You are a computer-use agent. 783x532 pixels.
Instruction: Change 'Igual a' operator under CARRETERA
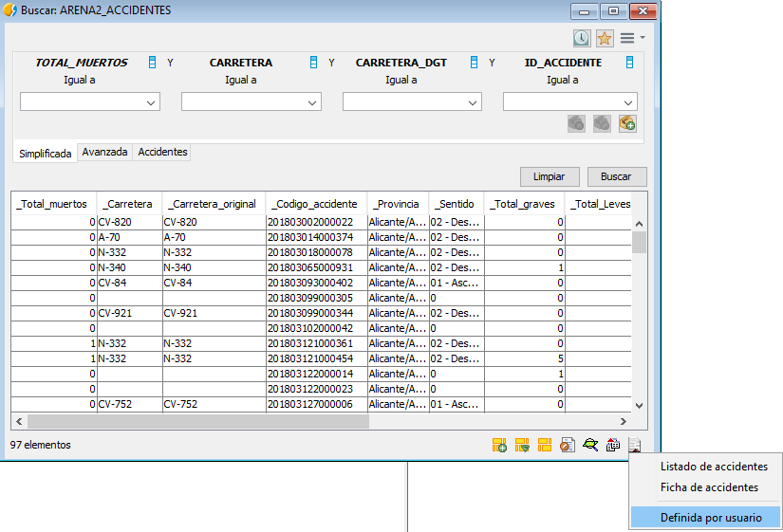click(241, 80)
